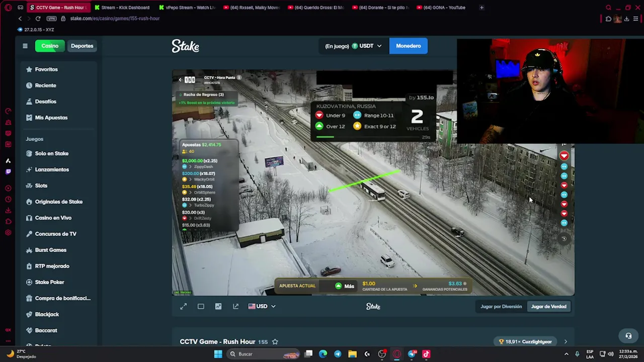
Task: Click the stake.com address bar
Action: pyautogui.click(x=115, y=19)
